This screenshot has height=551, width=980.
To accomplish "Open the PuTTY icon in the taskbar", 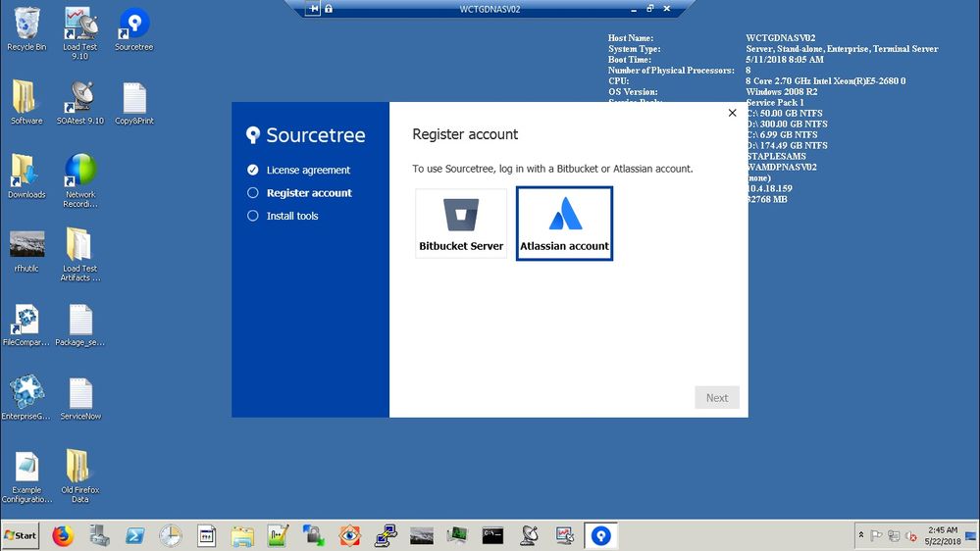I will click(385, 536).
